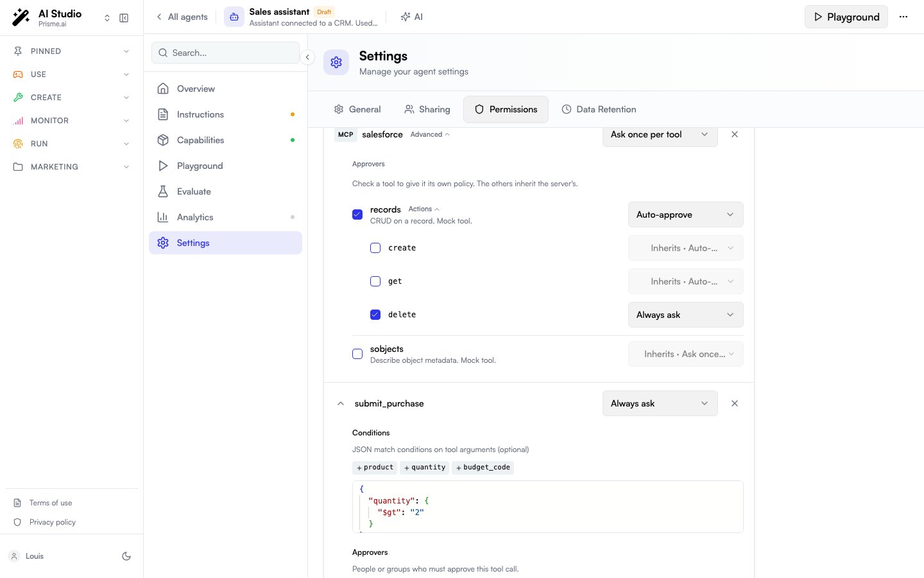
Task: Insert the product condition chip
Action: click(375, 468)
